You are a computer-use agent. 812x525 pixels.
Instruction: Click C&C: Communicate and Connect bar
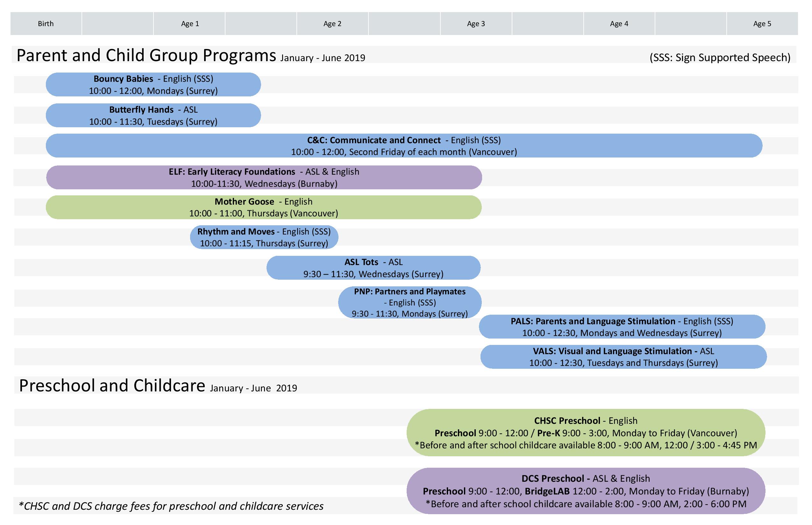pos(404,146)
